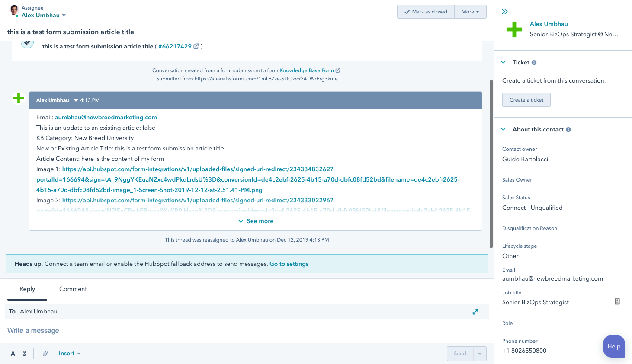Click the job title details icon
Viewport: 632px width, 364px height.
pos(617,301)
